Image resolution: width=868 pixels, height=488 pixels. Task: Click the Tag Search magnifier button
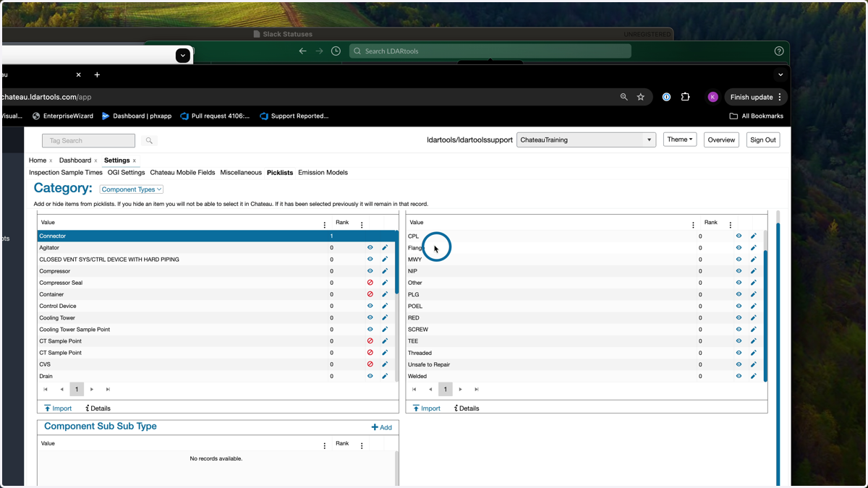148,141
